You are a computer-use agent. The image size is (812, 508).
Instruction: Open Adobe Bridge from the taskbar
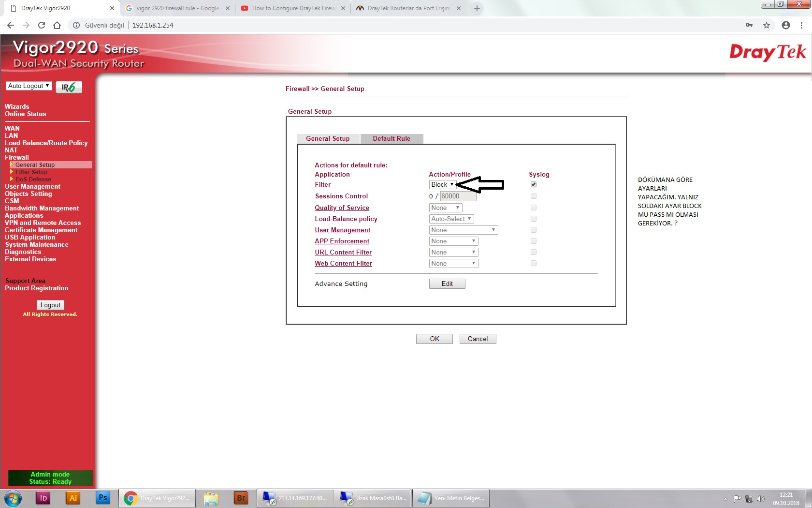241,498
